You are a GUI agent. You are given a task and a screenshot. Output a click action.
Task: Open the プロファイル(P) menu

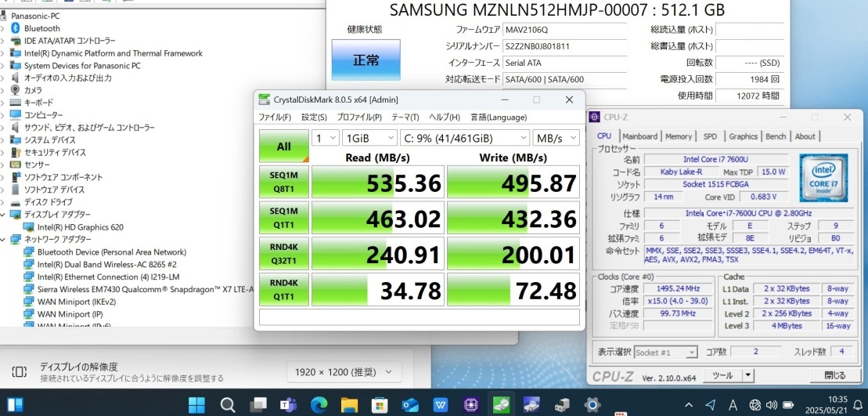(359, 118)
